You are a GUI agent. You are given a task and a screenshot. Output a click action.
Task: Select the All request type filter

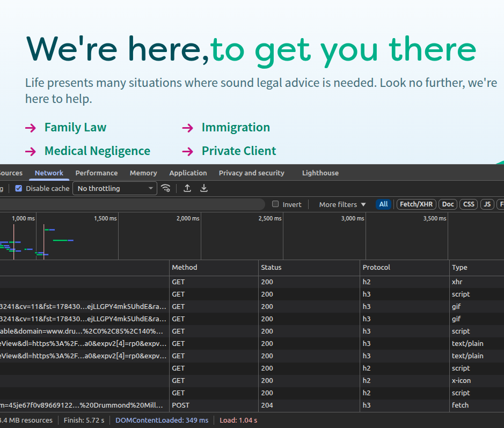pos(383,204)
